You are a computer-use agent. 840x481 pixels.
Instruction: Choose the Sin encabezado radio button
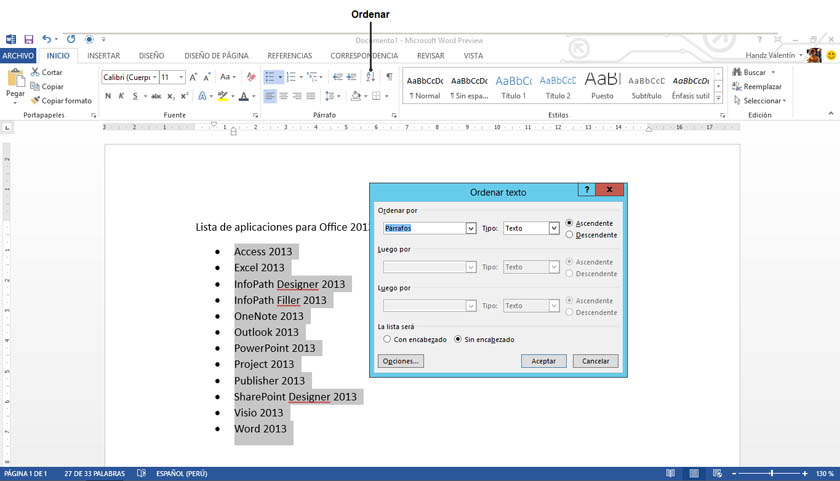(x=459, y=340)
